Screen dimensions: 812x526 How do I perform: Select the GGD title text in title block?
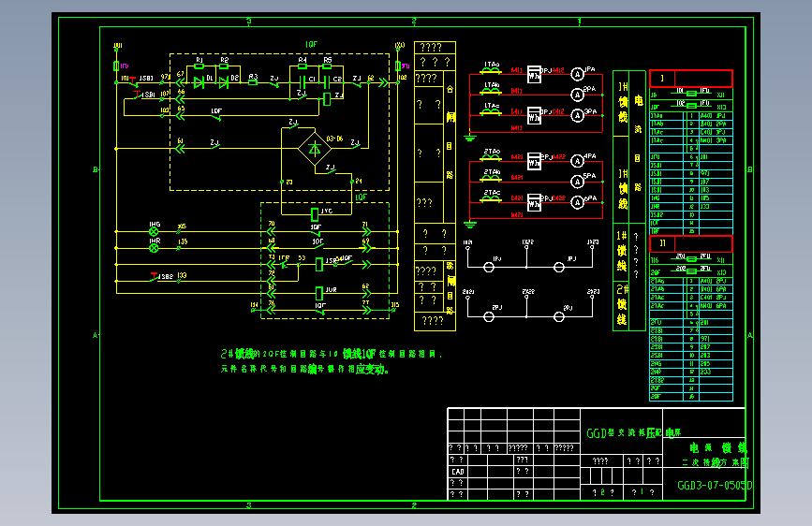click(633, 432)
